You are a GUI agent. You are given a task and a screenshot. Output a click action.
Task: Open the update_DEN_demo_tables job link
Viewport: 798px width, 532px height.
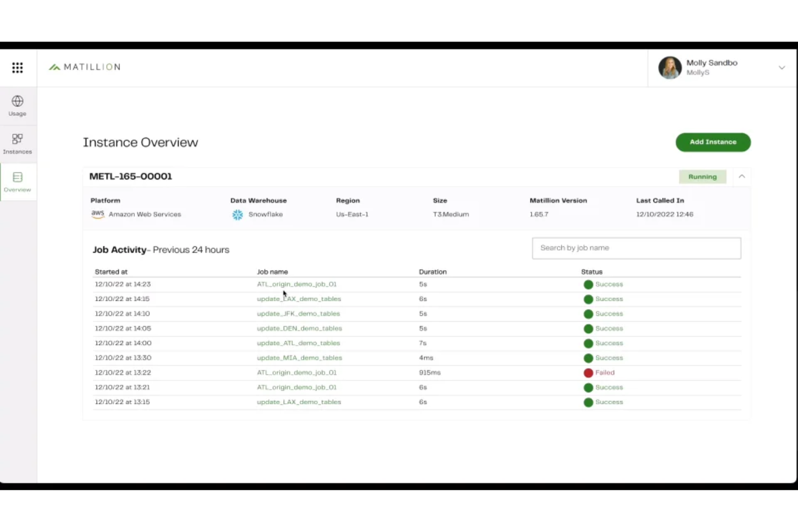[x=299, y=328]
